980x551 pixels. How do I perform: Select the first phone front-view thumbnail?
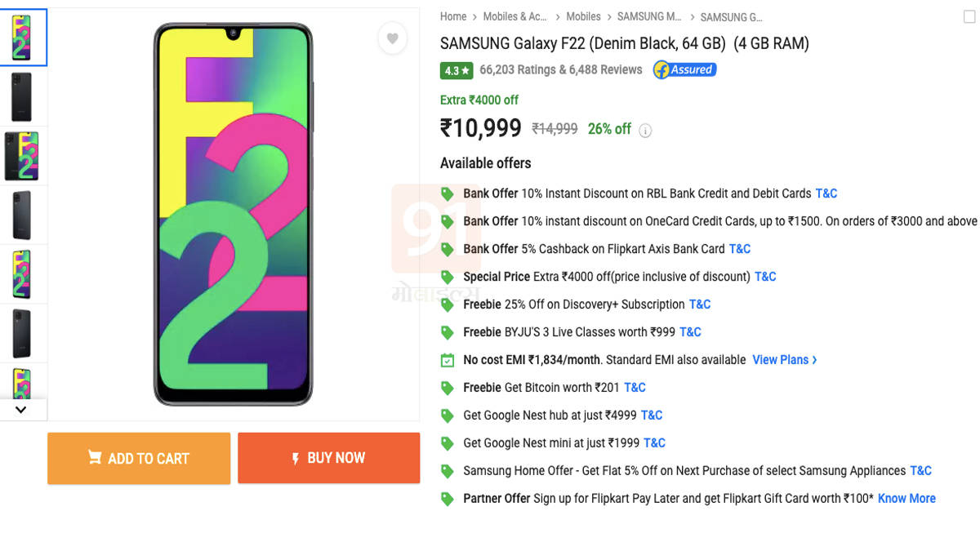[x=22, y=38]
